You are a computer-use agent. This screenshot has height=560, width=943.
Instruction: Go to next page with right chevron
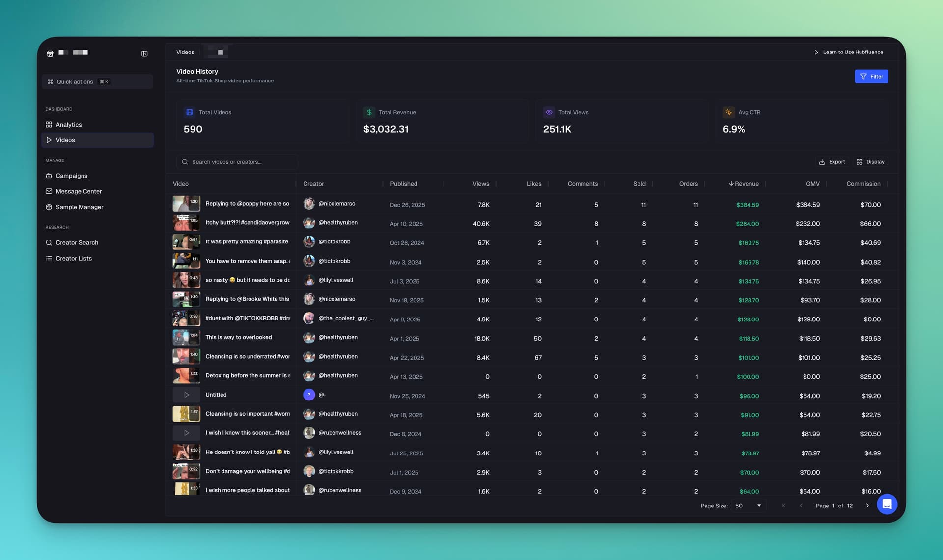point(867,505)
